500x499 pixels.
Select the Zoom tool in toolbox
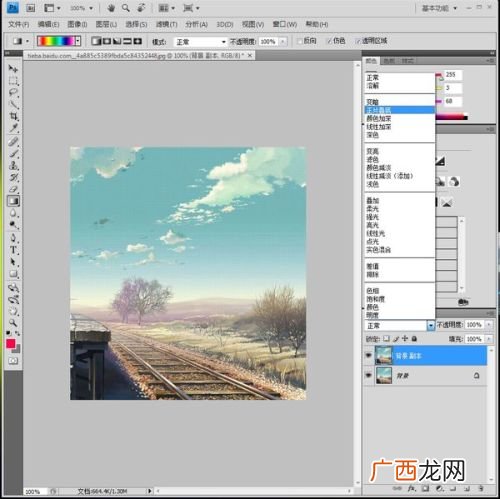point(13,322)
